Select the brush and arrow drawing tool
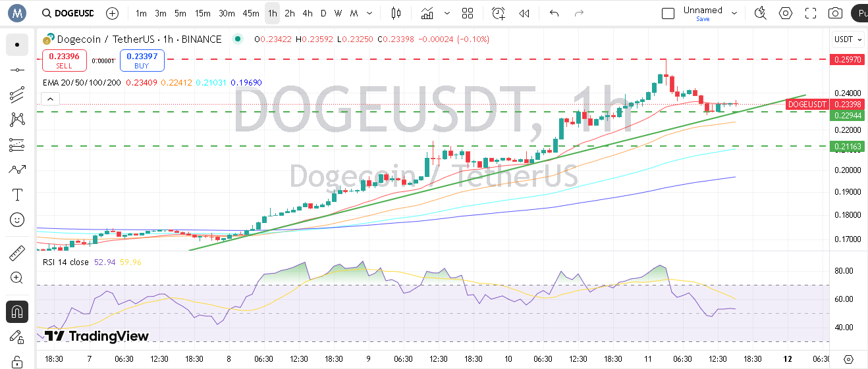 [17, 170]
